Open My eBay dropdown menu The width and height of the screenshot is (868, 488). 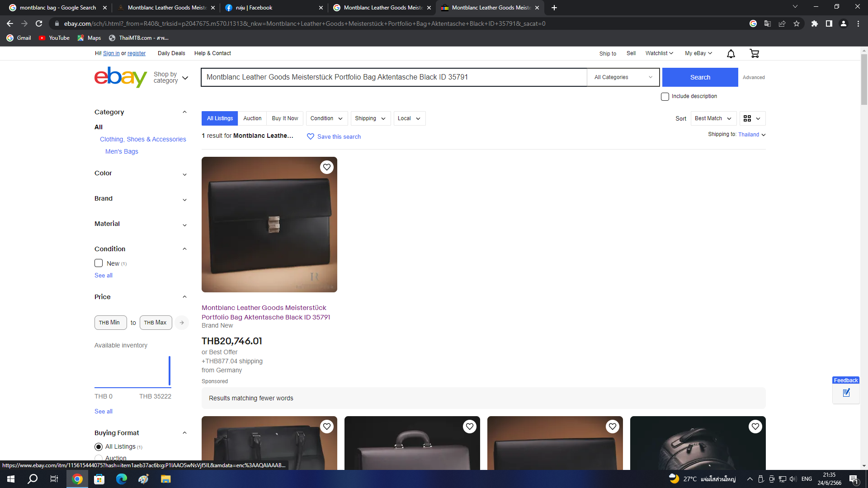(698, 53)
